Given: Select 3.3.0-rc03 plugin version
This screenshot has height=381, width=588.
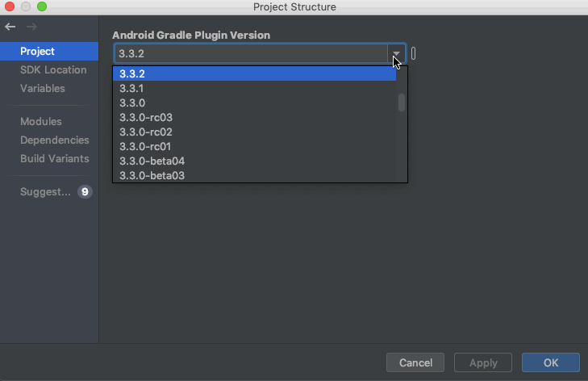Looking at the screenshot, I should [x=254, y=118].
